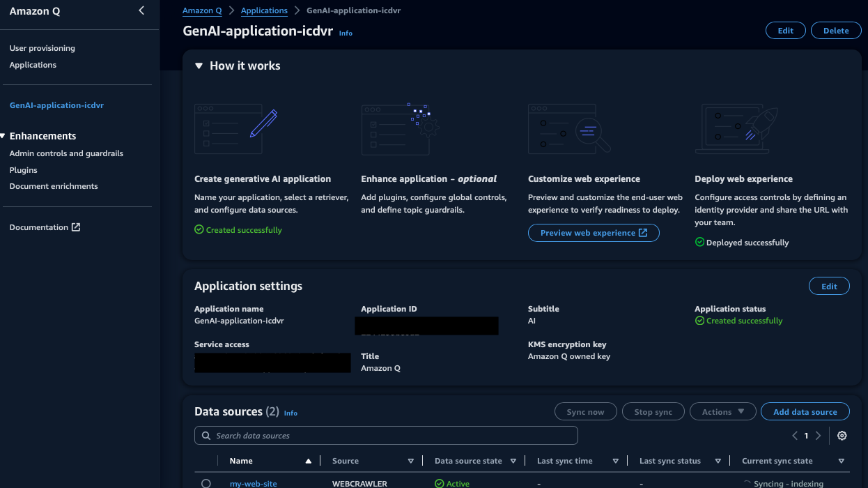Sort by Data source state arrow

(x=513, y=461)
